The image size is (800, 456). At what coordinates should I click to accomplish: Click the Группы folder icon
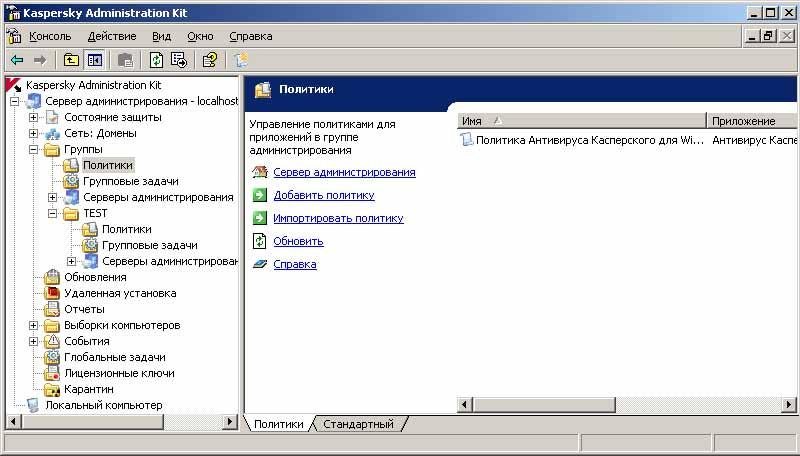click(x=52, y=149)
